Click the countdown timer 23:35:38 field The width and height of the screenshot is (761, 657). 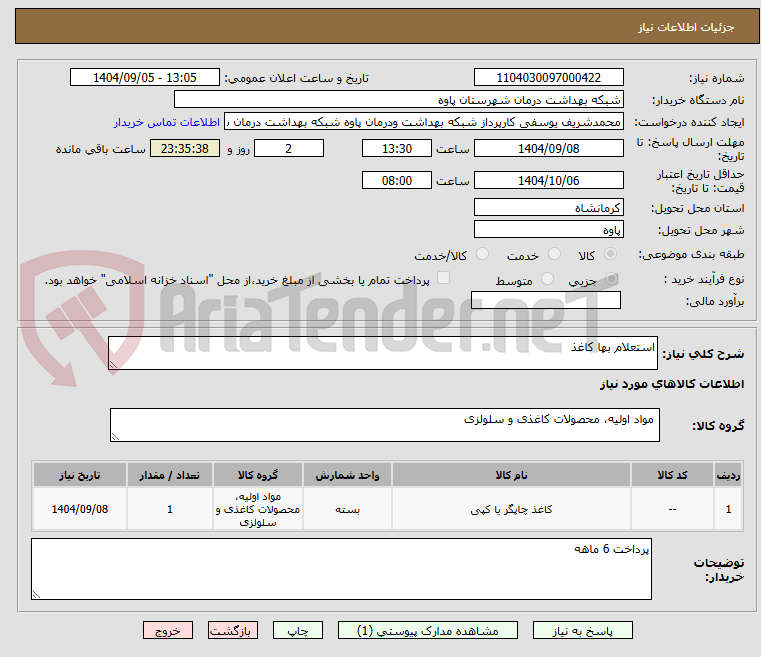[x=185, y=148]
